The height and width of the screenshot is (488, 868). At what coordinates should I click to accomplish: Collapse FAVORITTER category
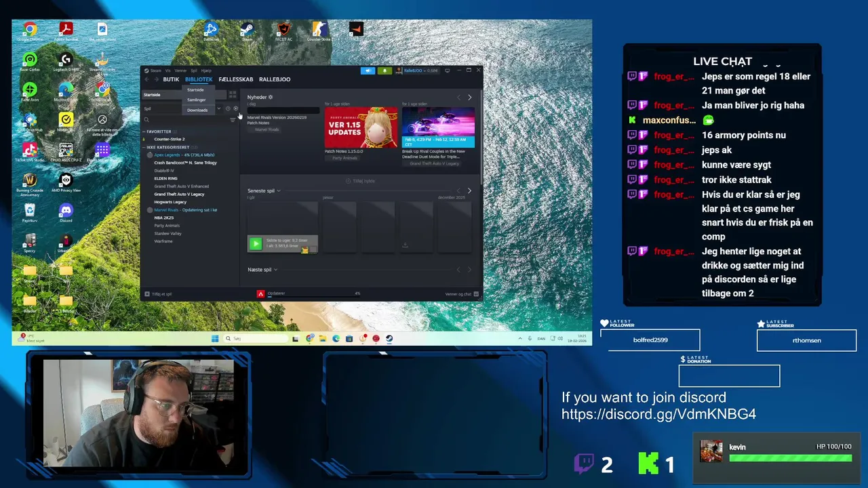click(144, 131)
